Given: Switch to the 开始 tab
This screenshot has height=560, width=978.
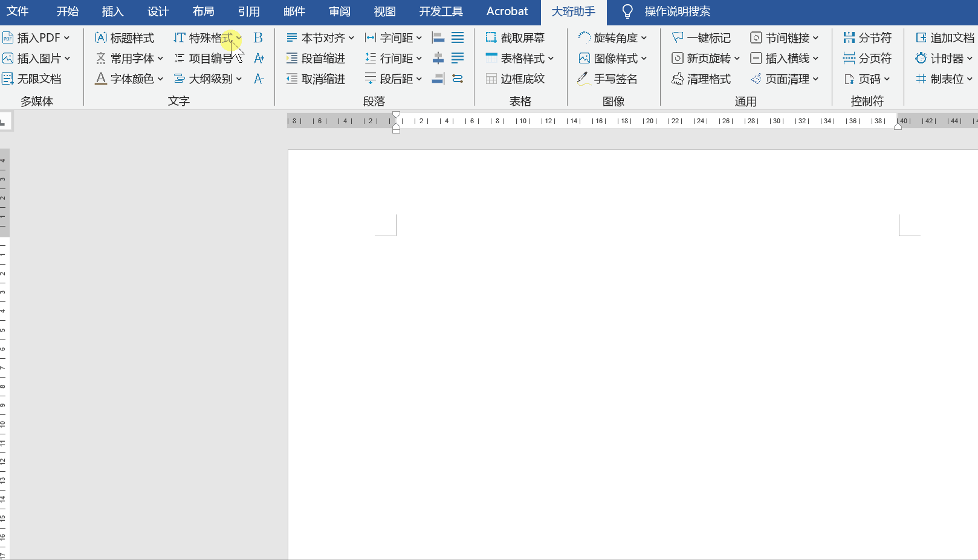Looking at the screenshot, I should coord(68,11).
